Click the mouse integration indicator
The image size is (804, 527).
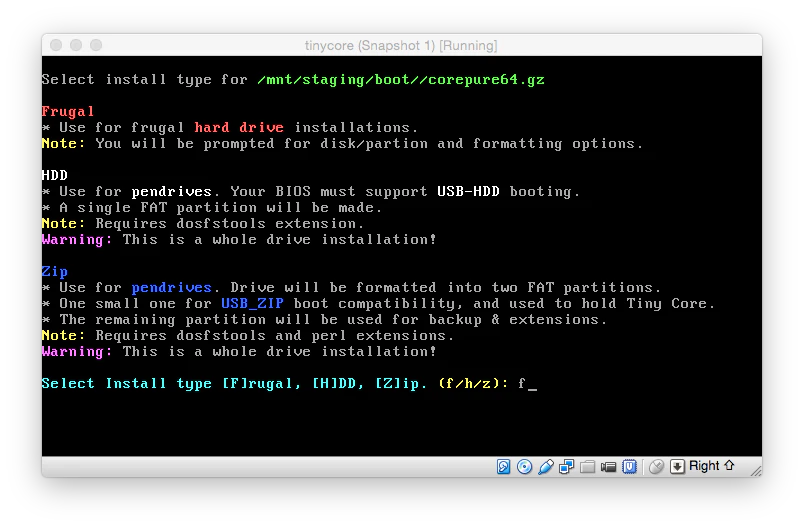[x=656, y=467]
